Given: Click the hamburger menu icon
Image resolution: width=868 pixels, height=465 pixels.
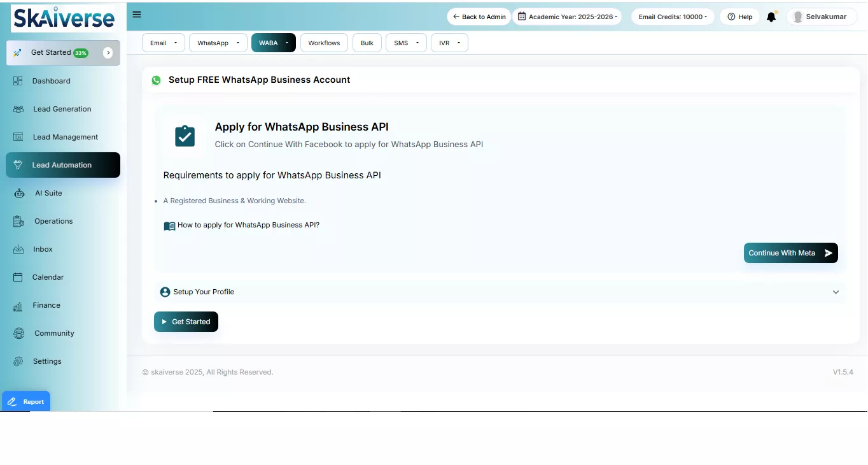Looking at the screenshot, I should (137, 15).
